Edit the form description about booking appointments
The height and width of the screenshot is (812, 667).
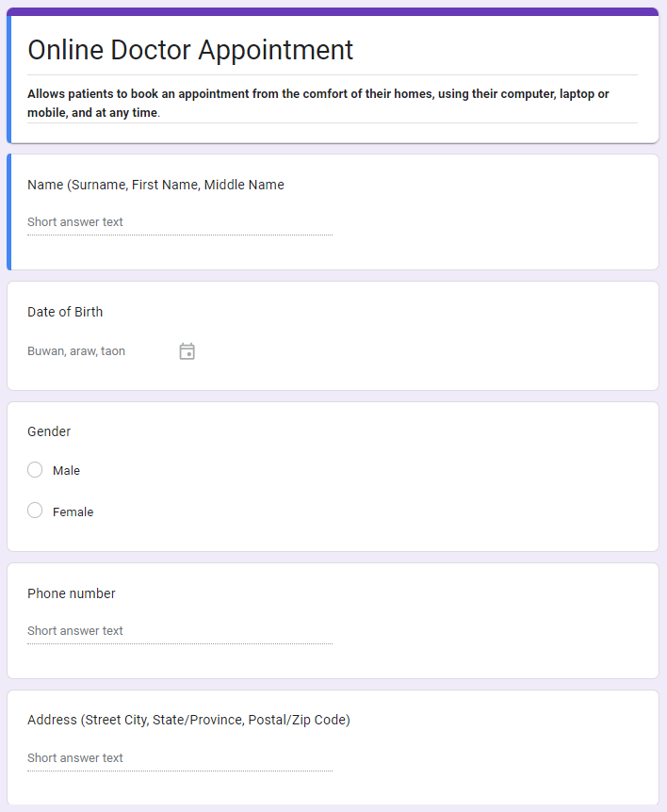[318, 103]
